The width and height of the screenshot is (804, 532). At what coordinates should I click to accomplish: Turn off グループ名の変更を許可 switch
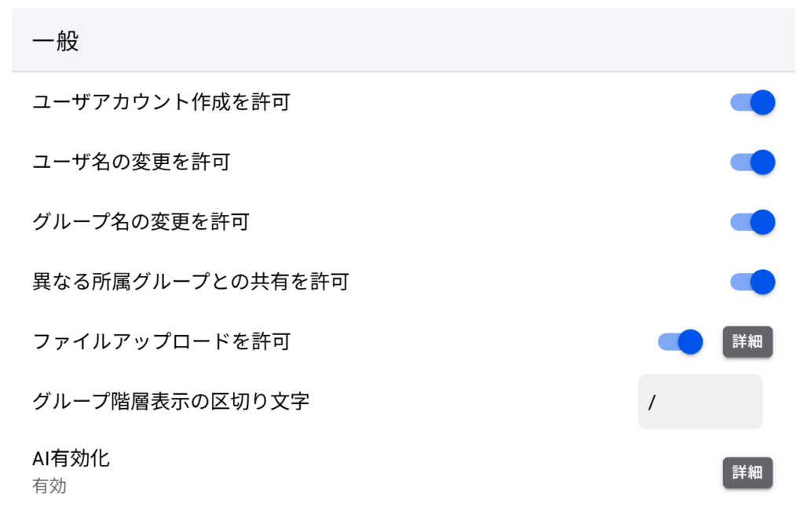tap(752, 222)
